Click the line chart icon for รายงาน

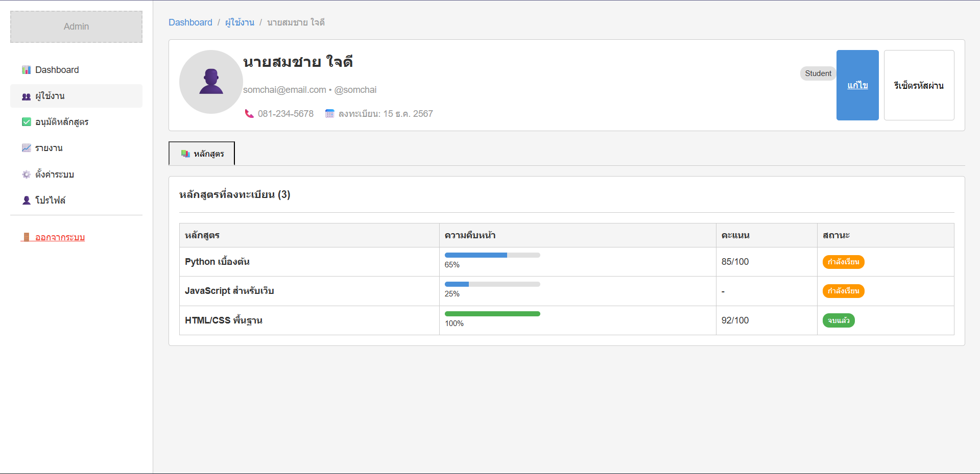(x=27, y=148)
